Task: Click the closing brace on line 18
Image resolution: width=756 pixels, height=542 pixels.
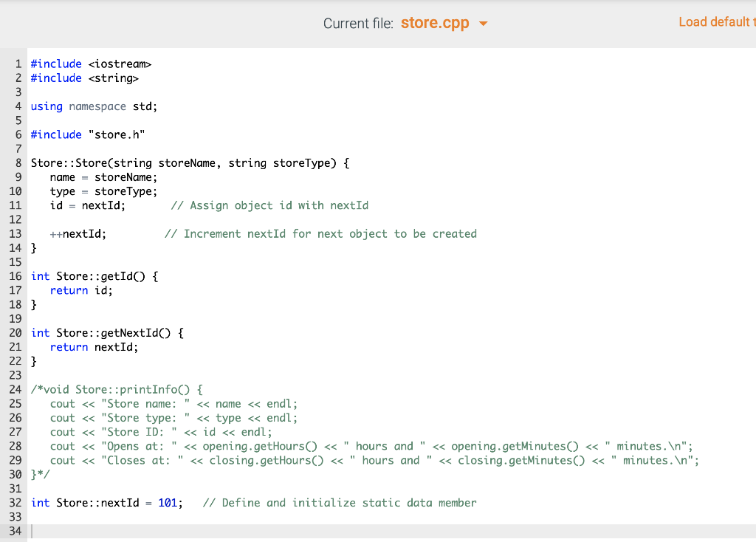Action: [x=34, y=305]
